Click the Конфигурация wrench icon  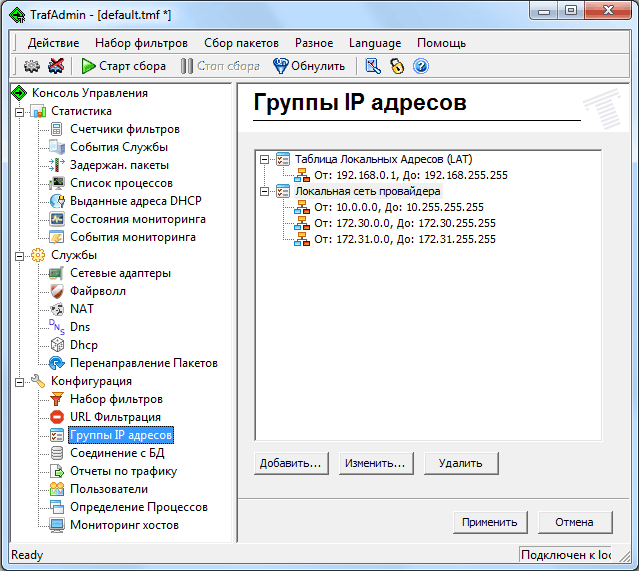point(38,381)
